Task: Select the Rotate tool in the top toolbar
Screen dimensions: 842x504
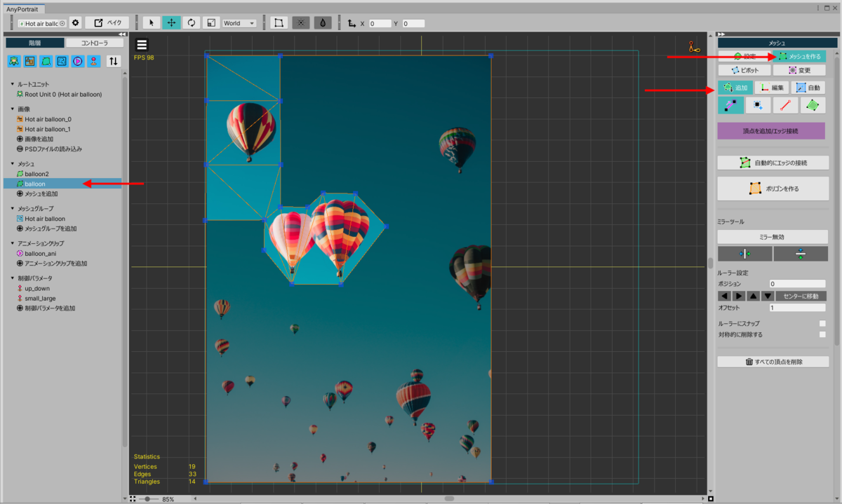Action: click(191, 23)
